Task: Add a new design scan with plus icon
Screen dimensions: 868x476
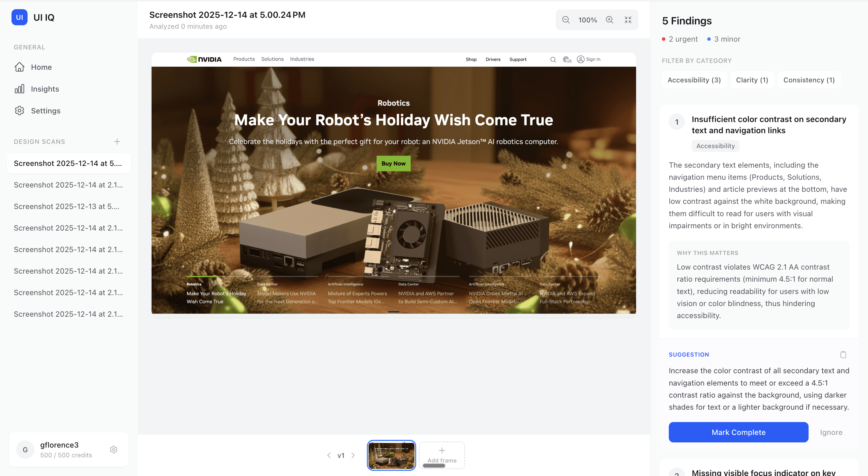Action: click(117, 142)
